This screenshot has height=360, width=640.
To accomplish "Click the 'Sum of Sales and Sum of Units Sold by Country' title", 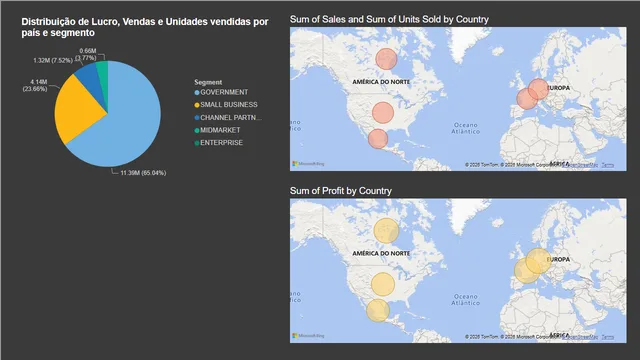I will [389, 19].
